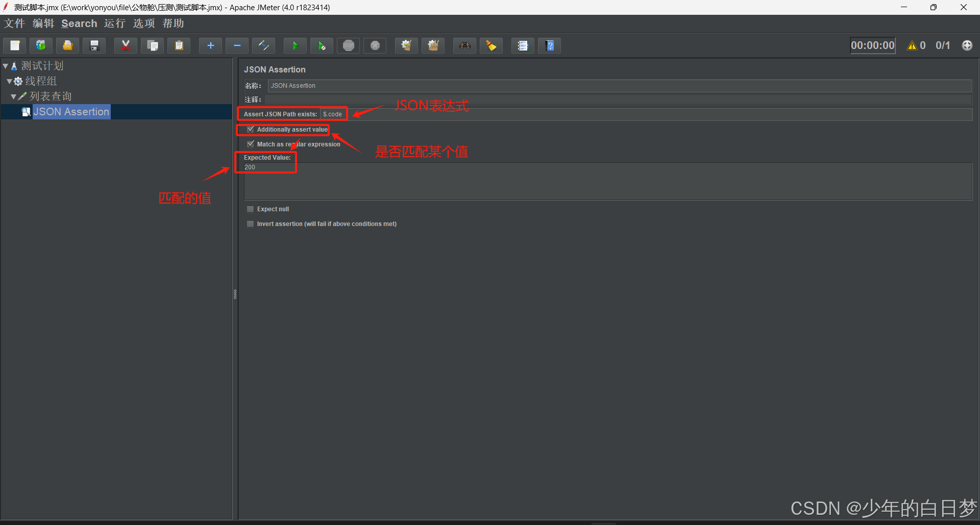Start the test with the green play icon
Viewport: 980px width, 525px height.
[295, 45]
